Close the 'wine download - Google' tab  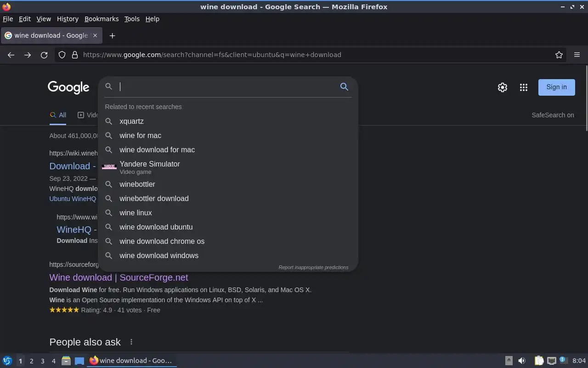(x=95, y=35)
